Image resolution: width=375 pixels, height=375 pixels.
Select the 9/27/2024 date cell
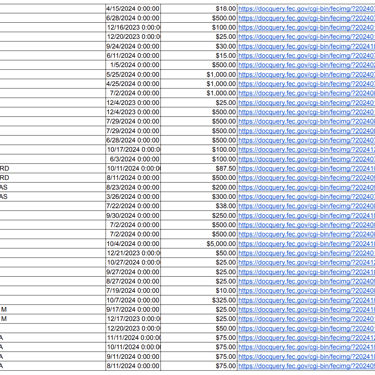click(x=133, y=272)
